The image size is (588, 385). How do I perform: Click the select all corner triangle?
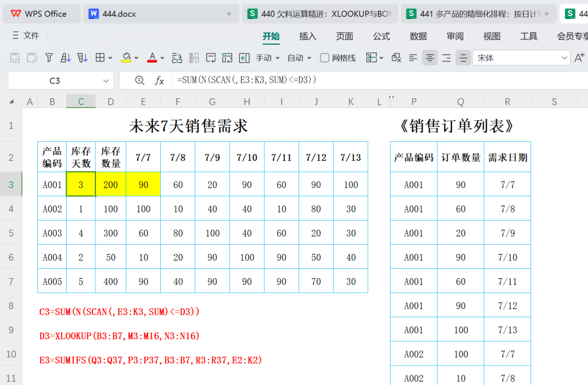[x=11, y=102]
